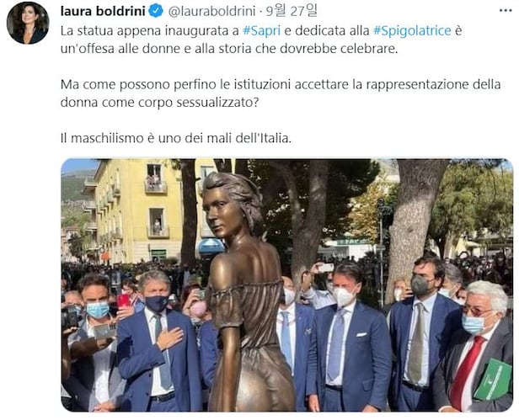
Task: Click 'Il maschilismo è uno dei mali dell'Italia'
Action: (x=176, y=138)
